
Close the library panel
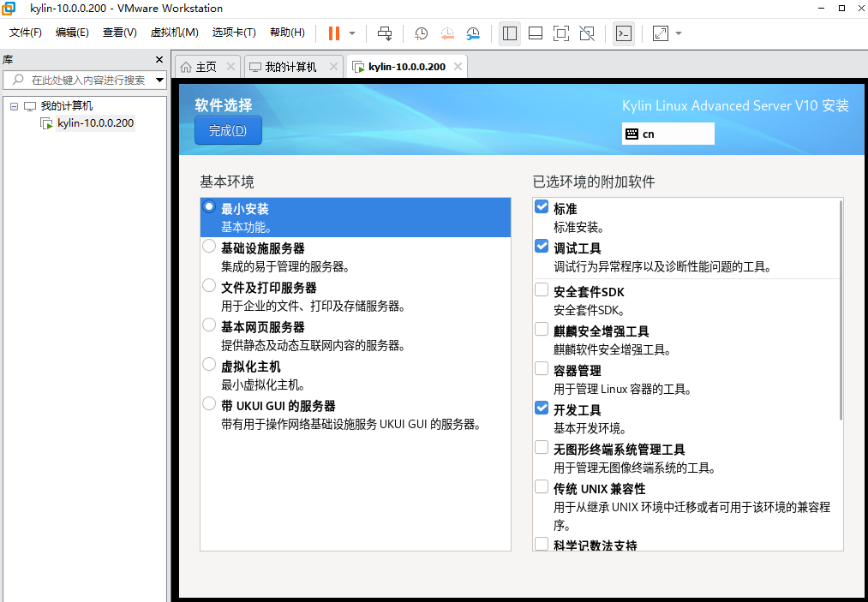(x=159, y=59)
